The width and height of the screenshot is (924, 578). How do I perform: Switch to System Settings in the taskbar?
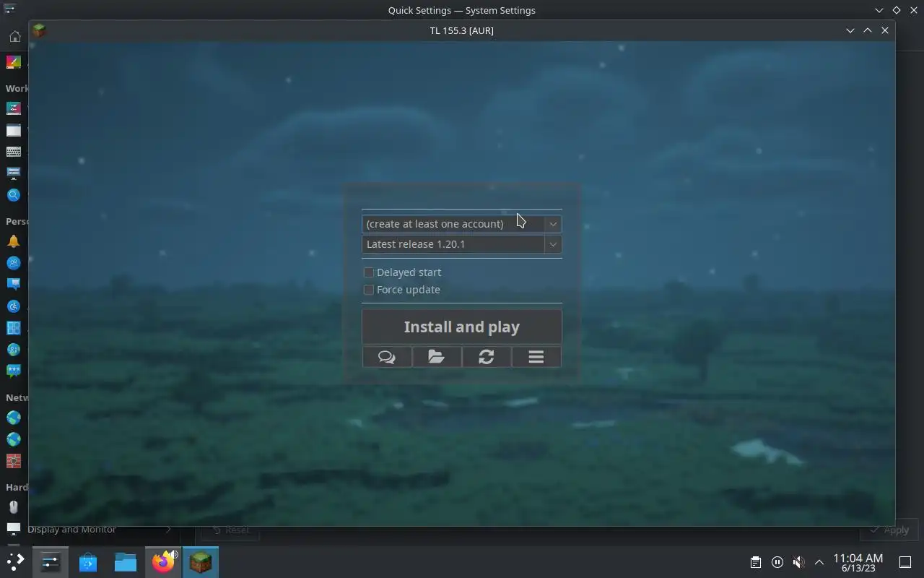[x=51, y=561]
